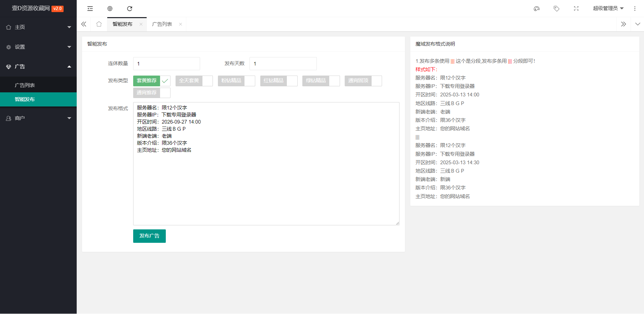644x314 pixels.
Task: Collapse the 广告 sidebar menu
Action: [38, 67]
